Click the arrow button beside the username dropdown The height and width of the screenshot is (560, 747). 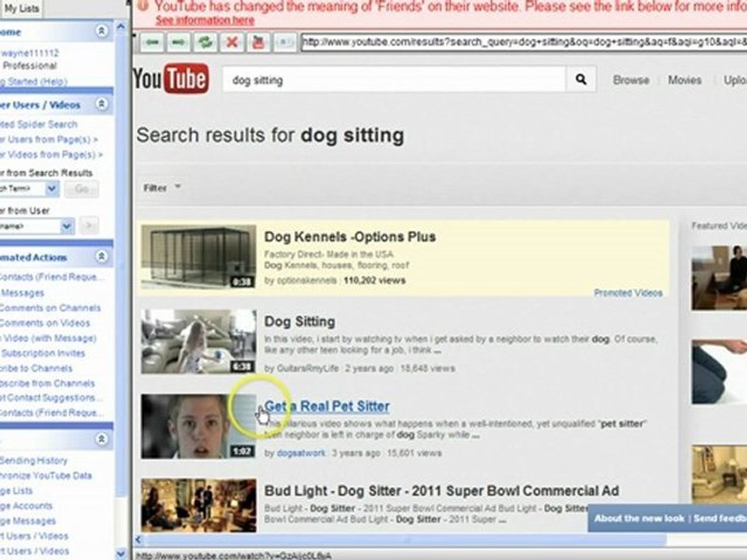(x=89, y=226)
